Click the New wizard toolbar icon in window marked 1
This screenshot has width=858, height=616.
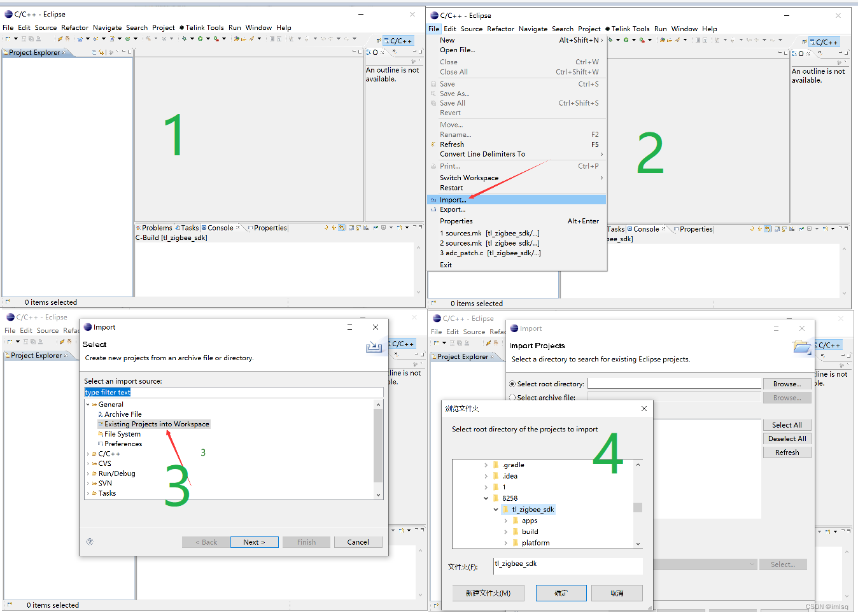8,39
